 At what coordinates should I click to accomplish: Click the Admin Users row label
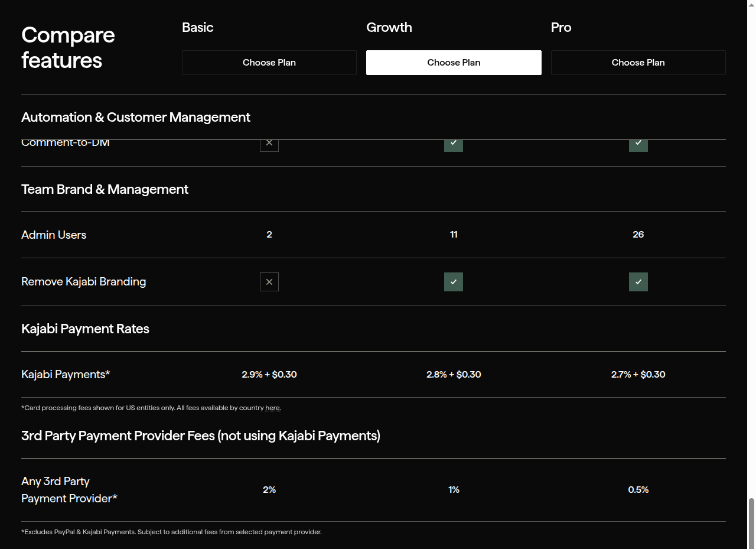54,235
